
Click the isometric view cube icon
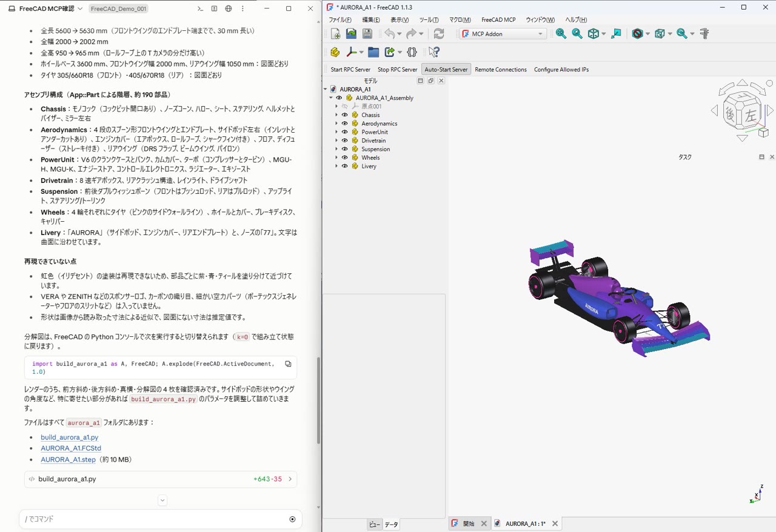pos(594,34)
